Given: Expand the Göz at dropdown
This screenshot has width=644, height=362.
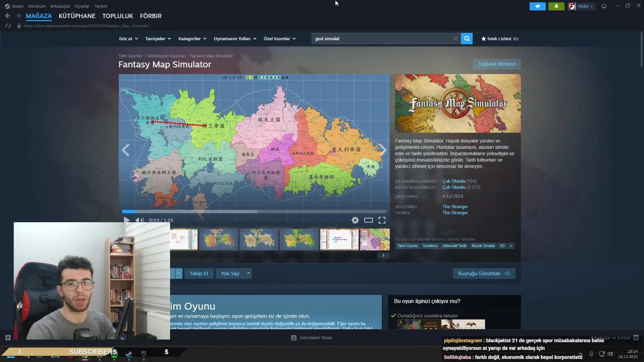Looking at the screenshot, I should click(128, 39).
